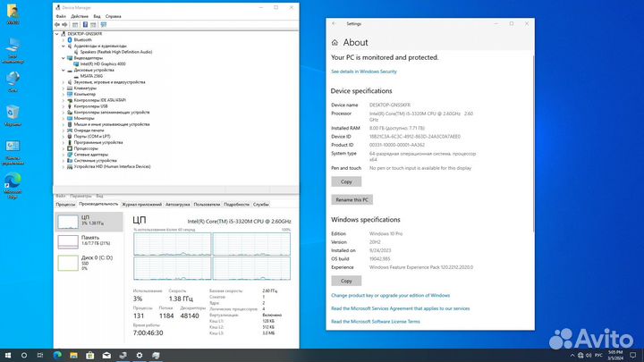
Task: Click taskbar search circle icon
Action: [24, 356]
